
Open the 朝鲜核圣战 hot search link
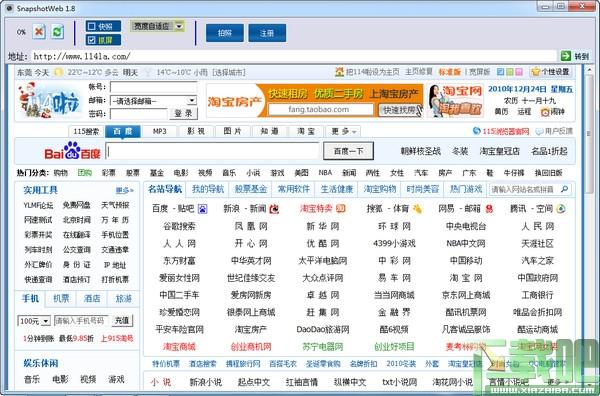click(420, 151)
